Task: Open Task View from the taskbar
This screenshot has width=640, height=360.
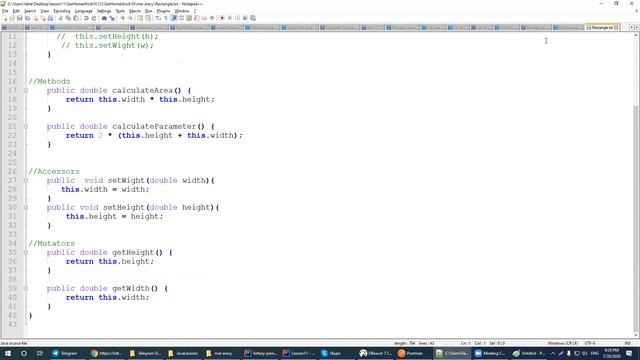Action: click(x=40, y=353)
